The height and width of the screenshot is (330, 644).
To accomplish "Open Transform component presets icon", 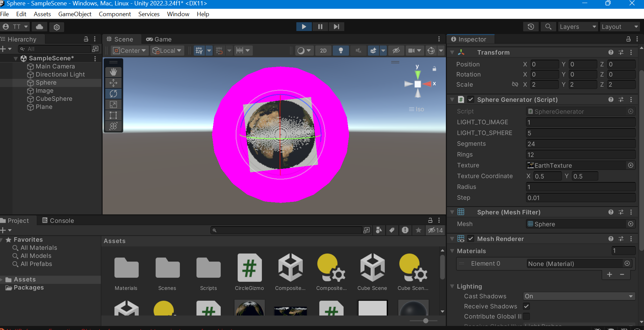I will 621,52.
